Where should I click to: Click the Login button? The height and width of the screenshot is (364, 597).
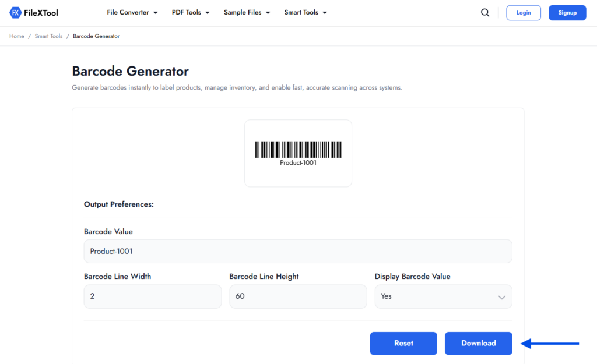(x=523, y=12)
